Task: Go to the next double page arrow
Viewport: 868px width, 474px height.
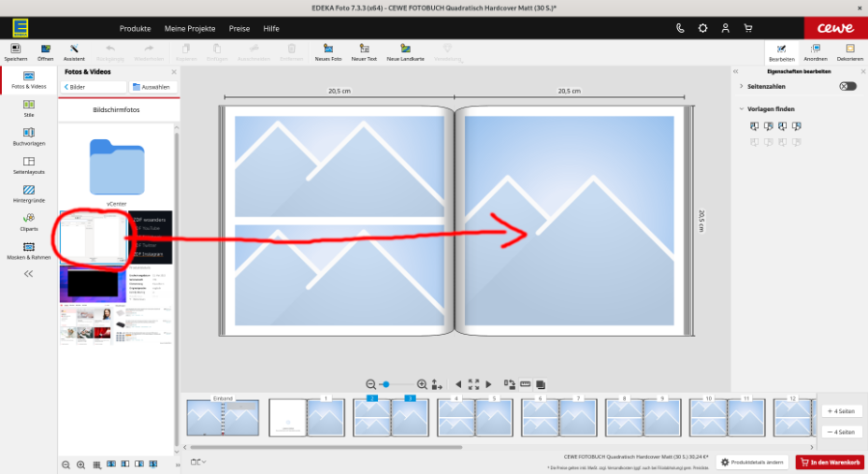Action: (488, 384)
